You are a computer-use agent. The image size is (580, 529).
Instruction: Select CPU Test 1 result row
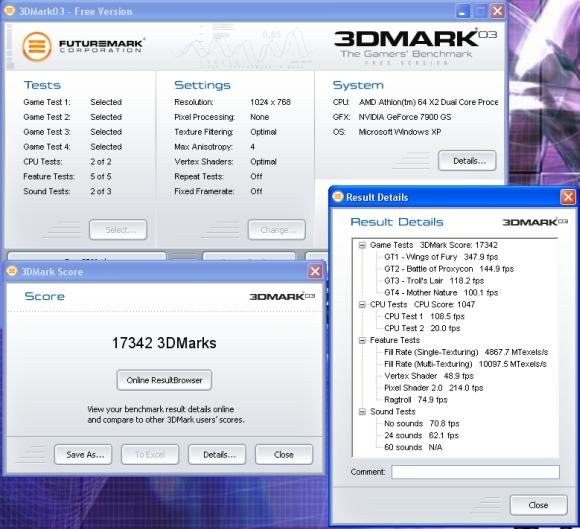[x=424, y=316]
